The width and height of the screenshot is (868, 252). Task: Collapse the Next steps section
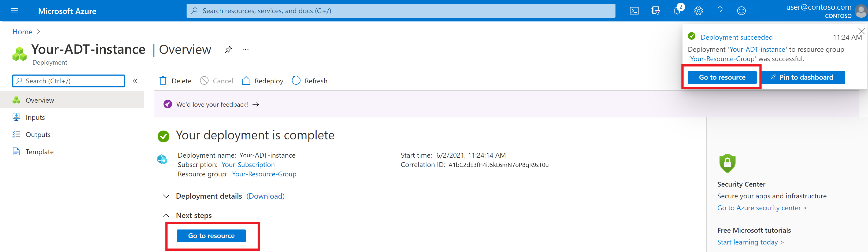(x=166, y=215)
